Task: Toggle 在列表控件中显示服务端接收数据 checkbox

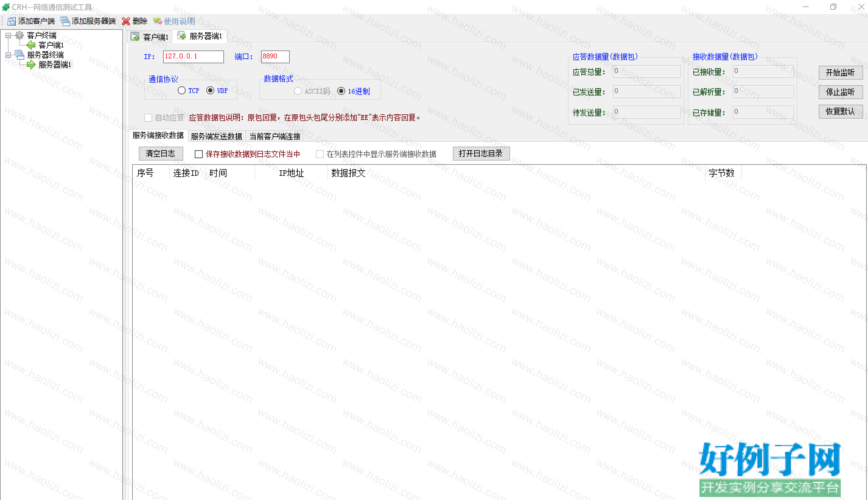Action: click(x=320, y=154)
